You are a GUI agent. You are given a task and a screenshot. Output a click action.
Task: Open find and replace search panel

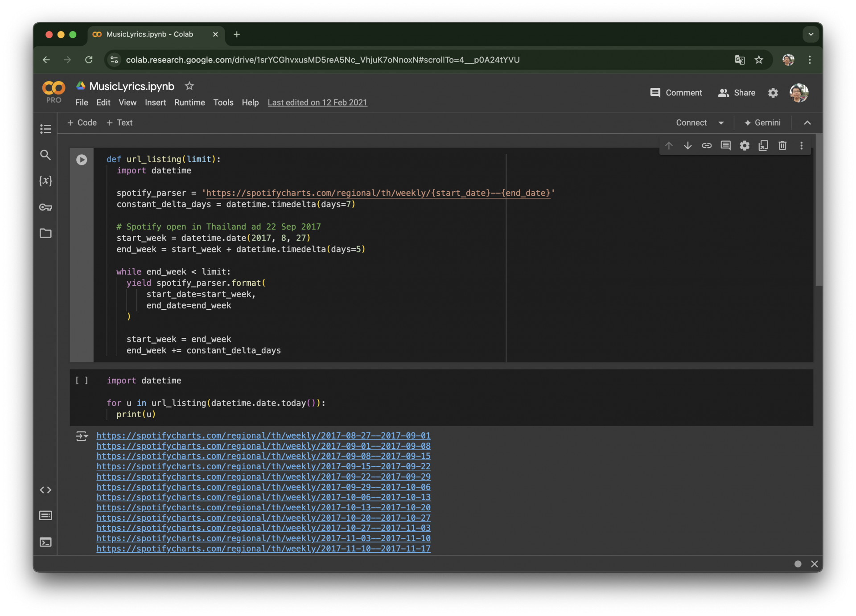pos(45,155)
